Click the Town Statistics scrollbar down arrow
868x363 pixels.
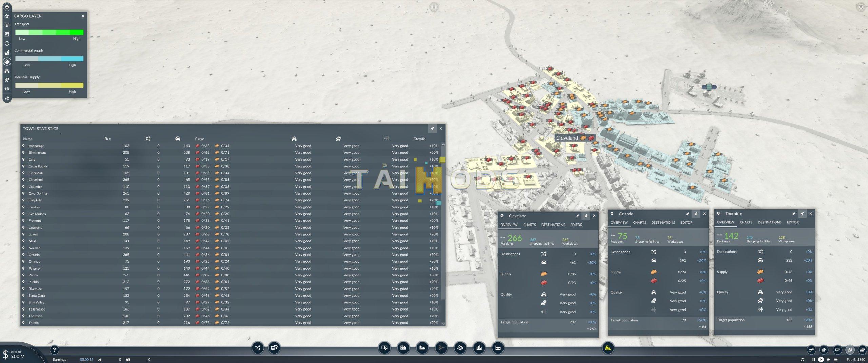coord(443,324)
